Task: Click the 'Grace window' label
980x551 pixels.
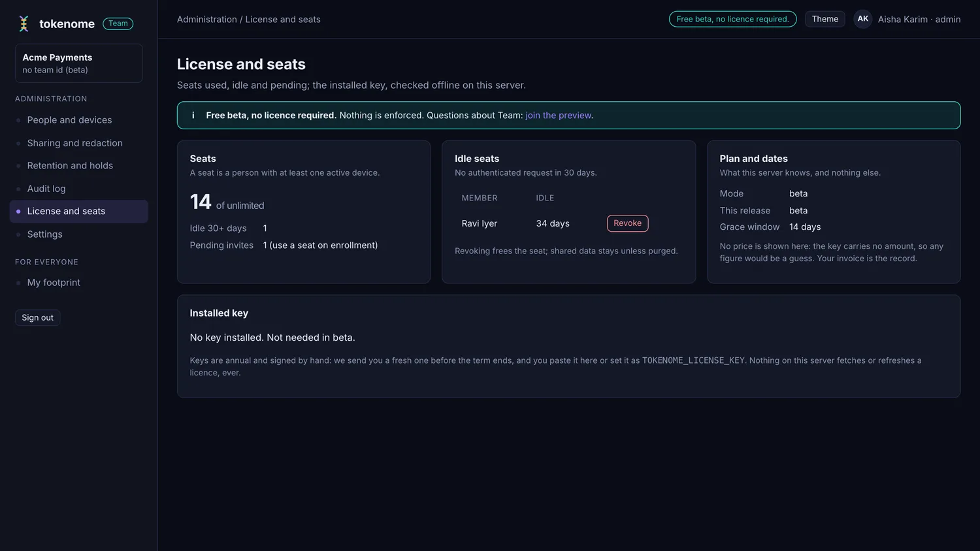Action: click(749, 227)
